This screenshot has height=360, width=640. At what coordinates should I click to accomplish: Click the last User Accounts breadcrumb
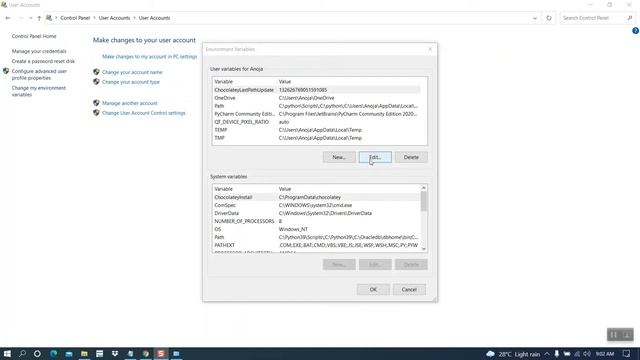154,18
